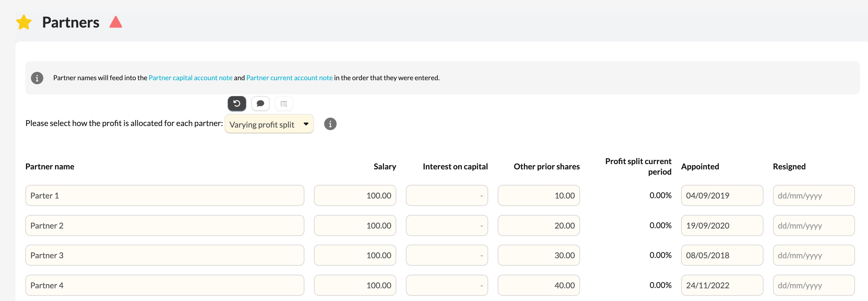Click the Appointed column header
Viewport: 868px width, 301px height.
tap(700, 167)
